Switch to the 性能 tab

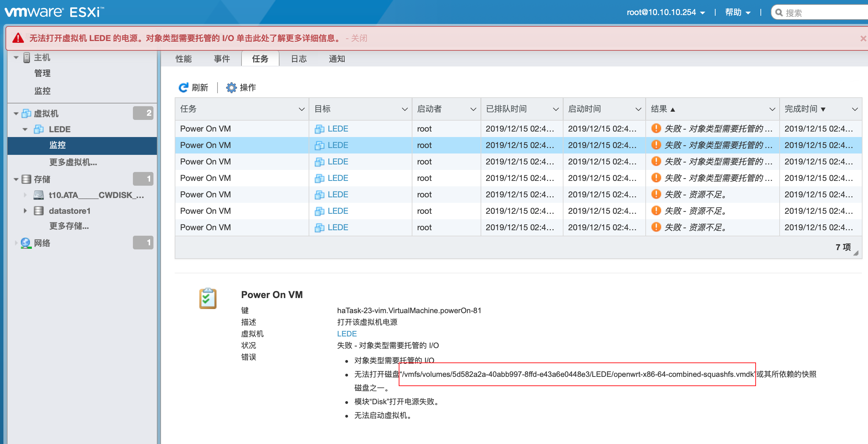click(184, 59)
